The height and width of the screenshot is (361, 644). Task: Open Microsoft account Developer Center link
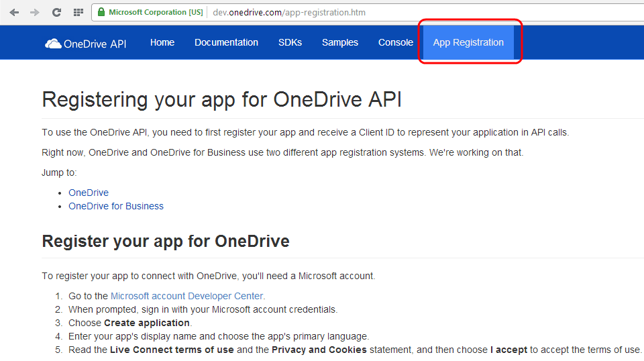click(x=187, y=296)
